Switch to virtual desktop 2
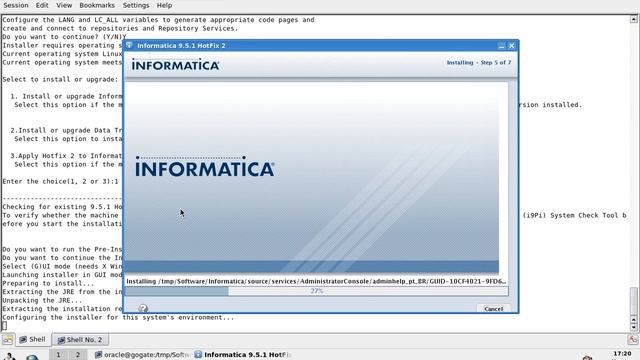This screenshot has height=360, width=640. (78, 354)
